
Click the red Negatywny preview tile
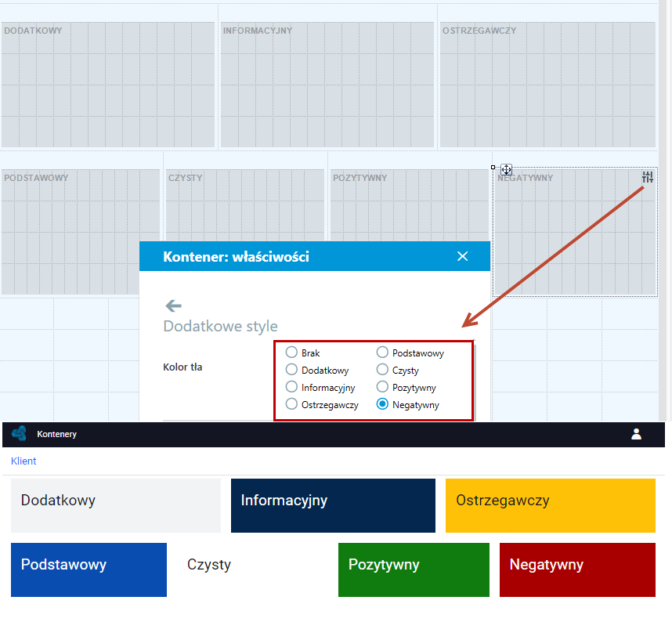[578, 570]
